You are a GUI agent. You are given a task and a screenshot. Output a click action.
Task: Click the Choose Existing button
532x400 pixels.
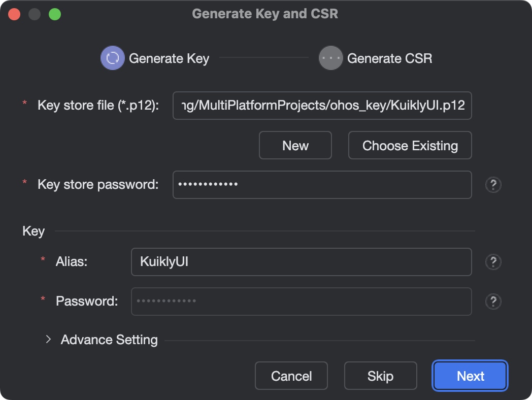[x=410, y=146]
